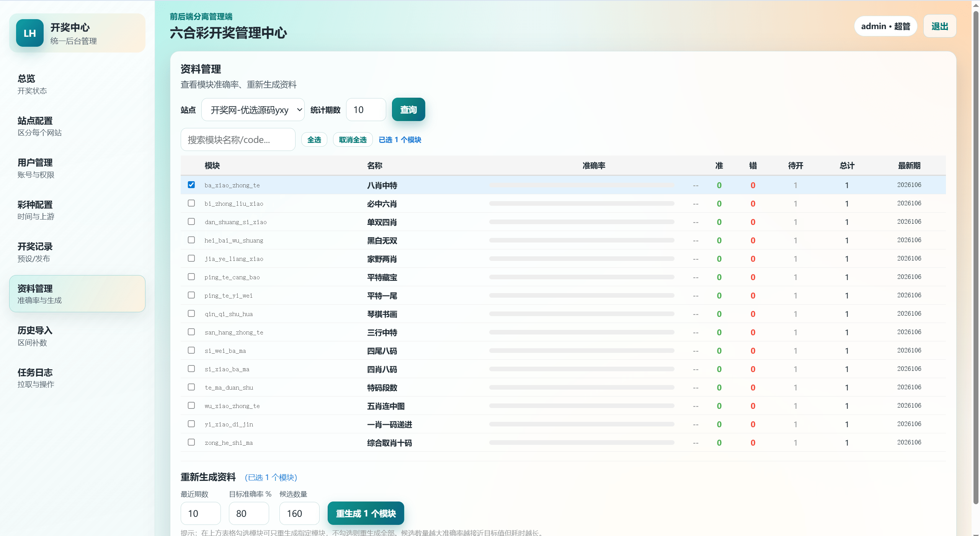Open 开奖记录 sidebar item

77,252
